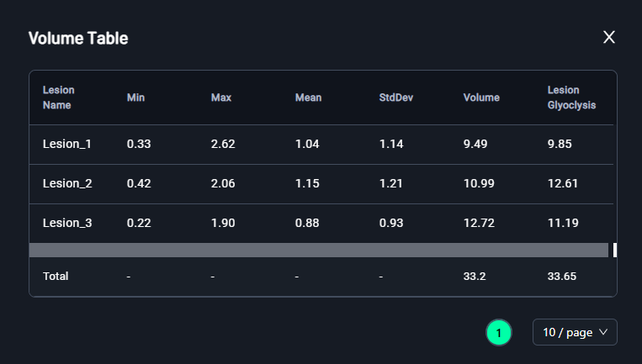This screenshot has width=642, height=364.
Task: Select the Lesion_3 row name
Action: pyautogui.click(x=67, y=223)
